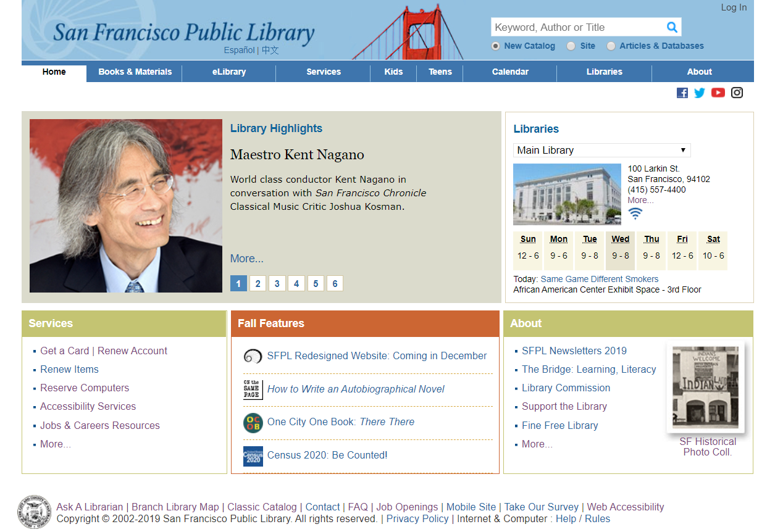Select the New Catalog radio button
The width and height of the screenshot is (775, 532).
point(495,46)
